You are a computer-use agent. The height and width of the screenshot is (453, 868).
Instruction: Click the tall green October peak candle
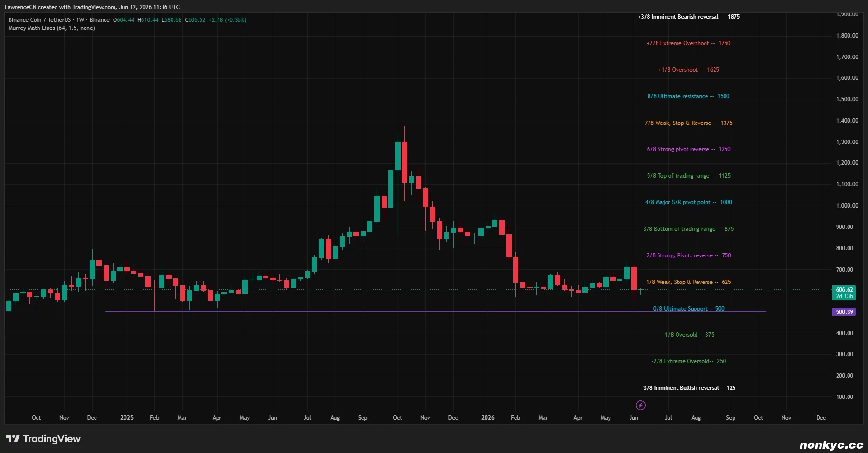(x=398, y=156)
